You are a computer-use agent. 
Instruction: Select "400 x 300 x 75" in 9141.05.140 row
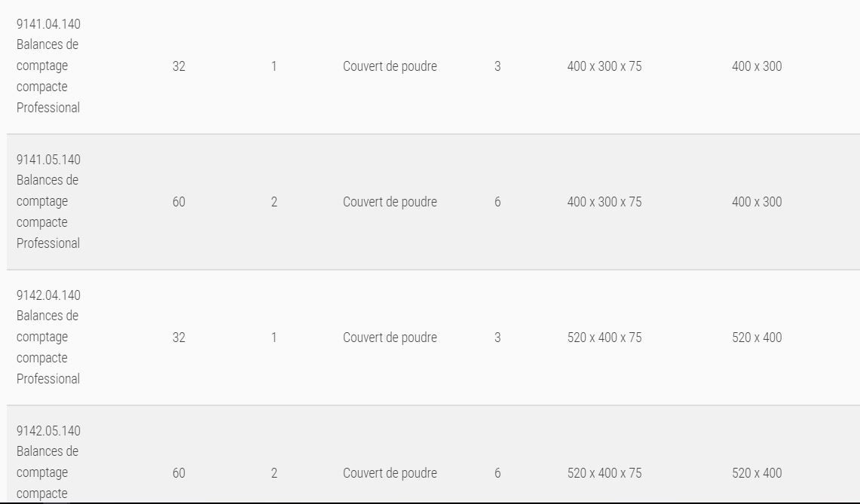[x=604, y=202]
